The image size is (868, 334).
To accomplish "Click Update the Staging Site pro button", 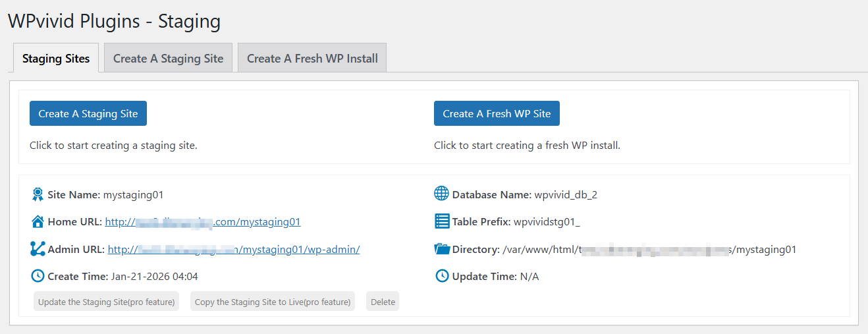I will (x=107, y=302).
